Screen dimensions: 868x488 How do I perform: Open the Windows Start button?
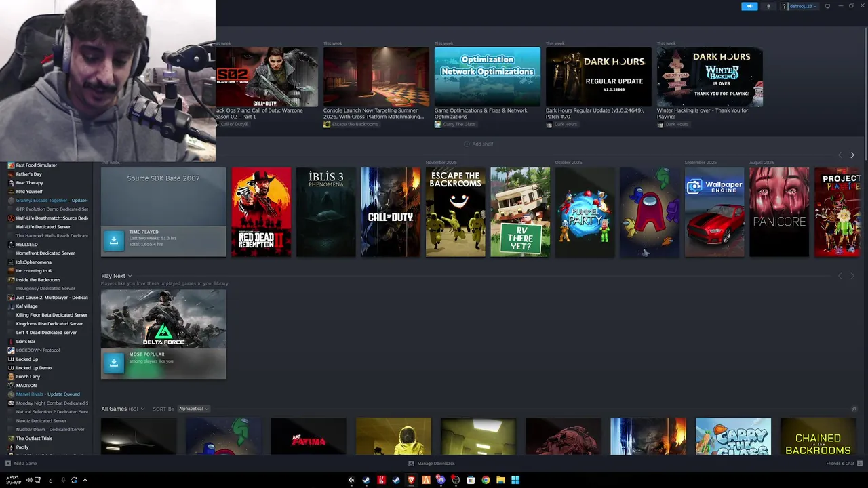click(x=515, y=480)
